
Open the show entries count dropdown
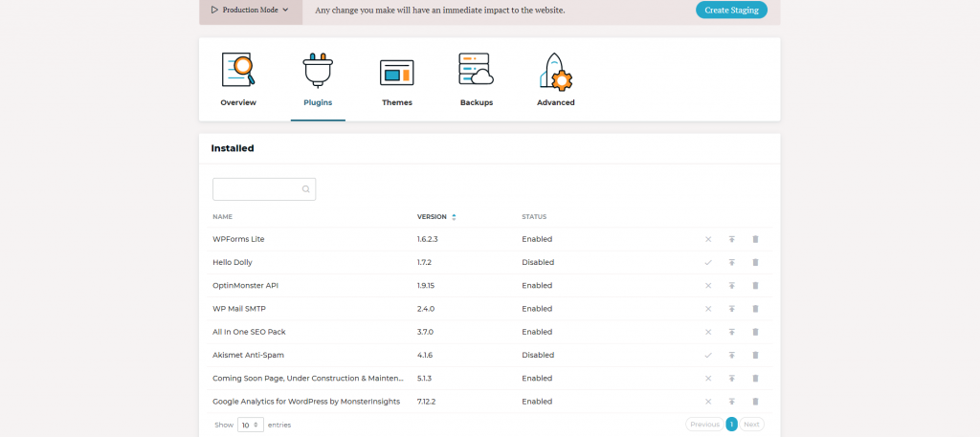250,425
